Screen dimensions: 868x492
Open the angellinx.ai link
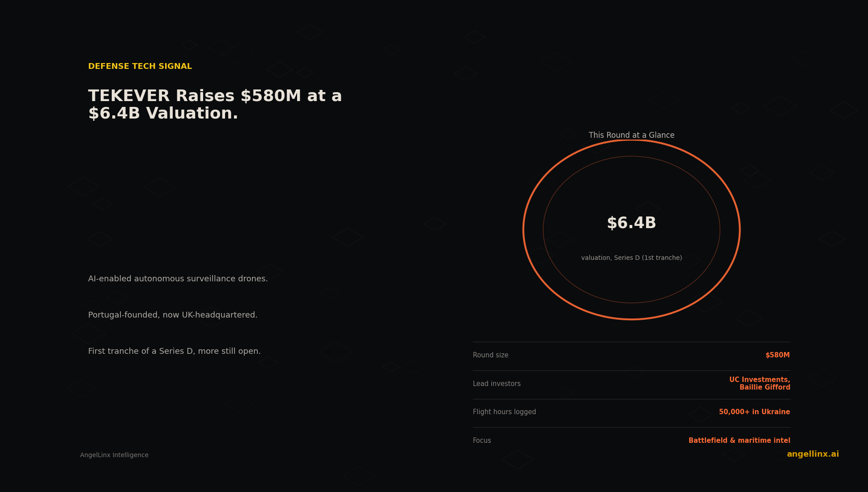(813, 454)
